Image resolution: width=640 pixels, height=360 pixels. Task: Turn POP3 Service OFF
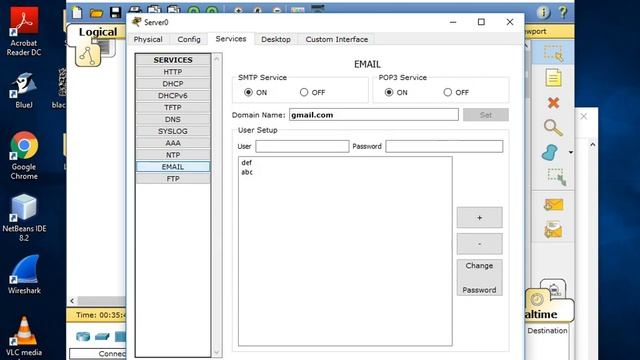[x=448, y=92]
